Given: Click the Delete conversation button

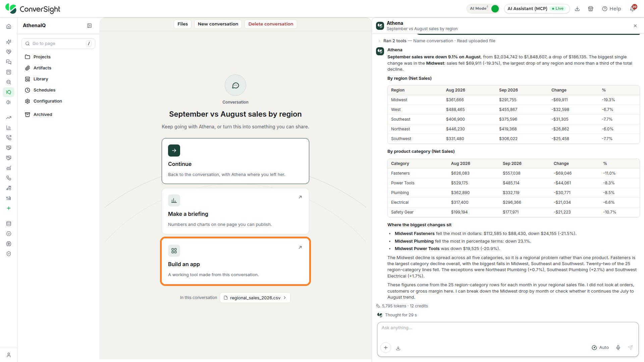Looking at the screenshot, I should tap(271, 24).
